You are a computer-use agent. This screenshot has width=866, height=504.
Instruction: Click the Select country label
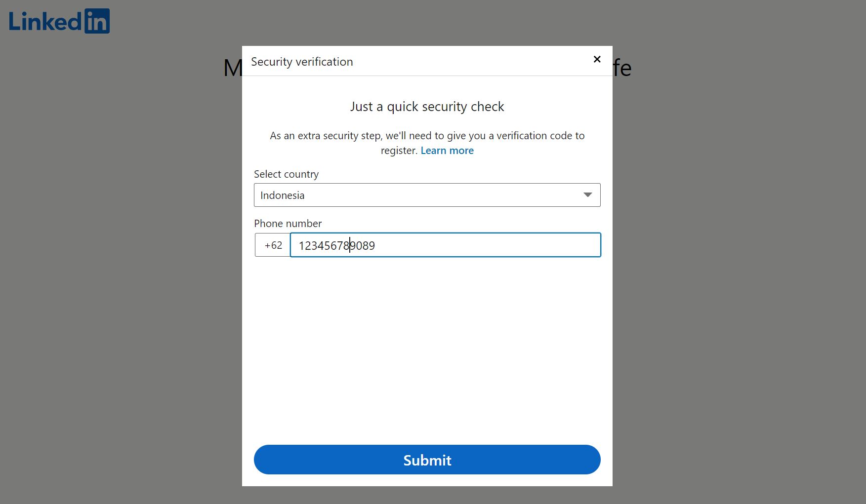click(286, 174)
